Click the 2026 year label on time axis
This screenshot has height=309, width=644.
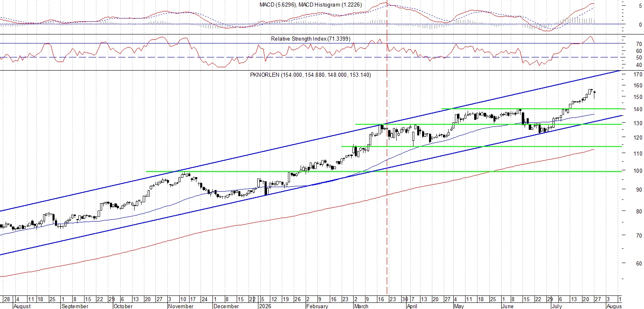[x=265, y=306]
